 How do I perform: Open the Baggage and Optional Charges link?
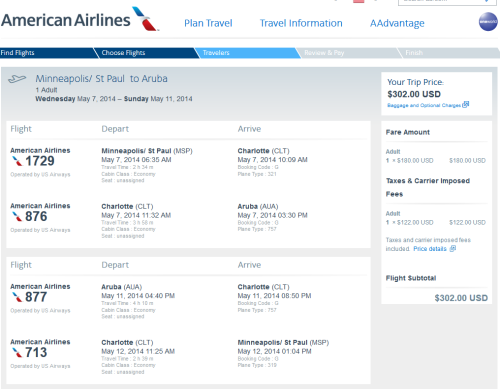[x=424, y=105]
